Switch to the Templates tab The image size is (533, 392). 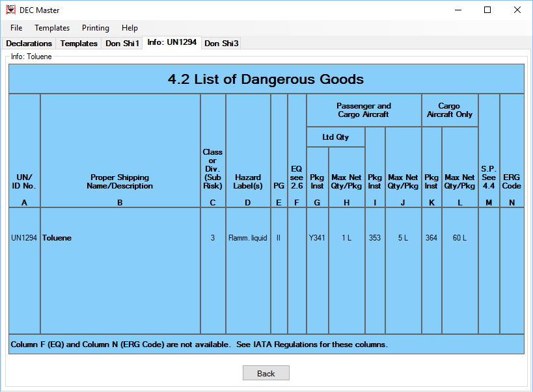pos(79,44)
